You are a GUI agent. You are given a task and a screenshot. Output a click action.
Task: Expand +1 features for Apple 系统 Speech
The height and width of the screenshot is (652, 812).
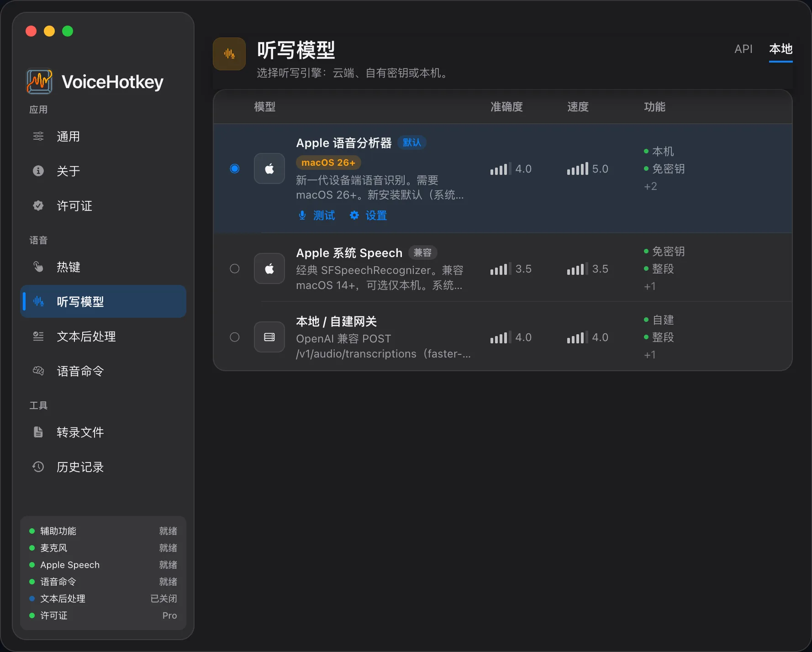click(x=650, y=286)
